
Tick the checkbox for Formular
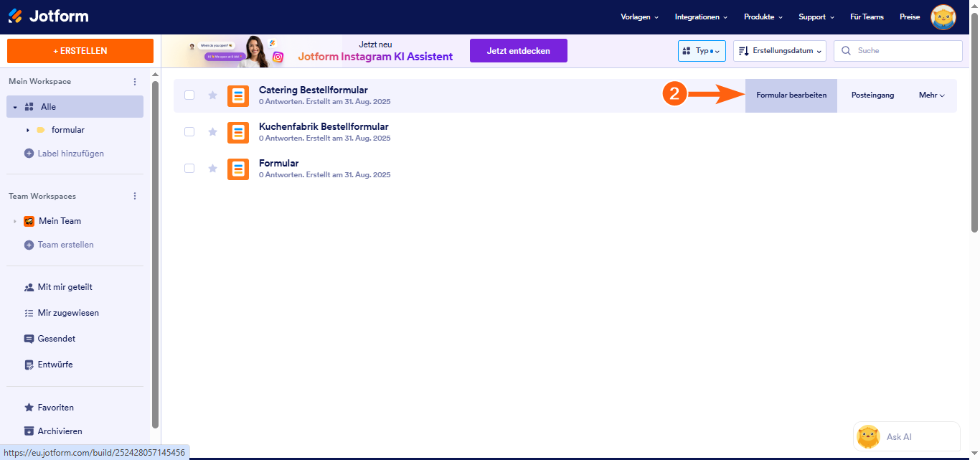point(189,168)
